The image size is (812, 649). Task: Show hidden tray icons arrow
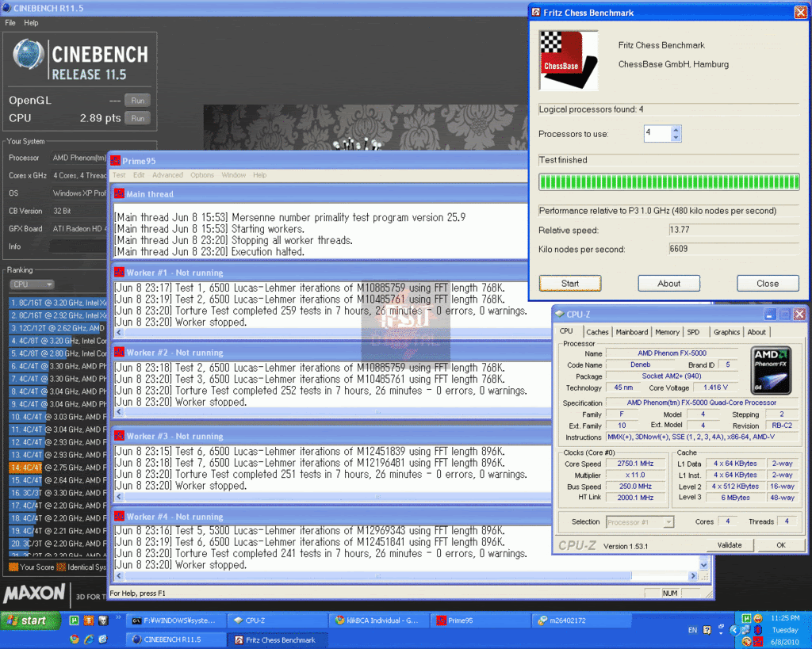[733, 630]
